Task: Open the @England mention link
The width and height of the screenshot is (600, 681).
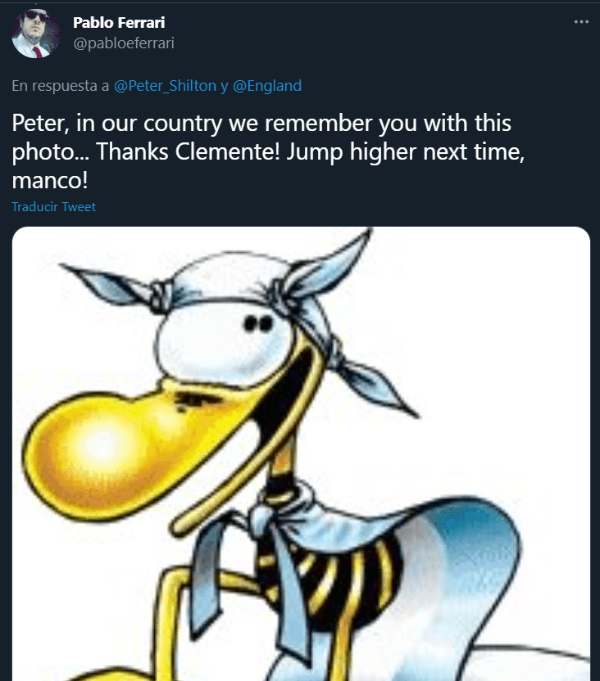Action: tap(267, 86)
